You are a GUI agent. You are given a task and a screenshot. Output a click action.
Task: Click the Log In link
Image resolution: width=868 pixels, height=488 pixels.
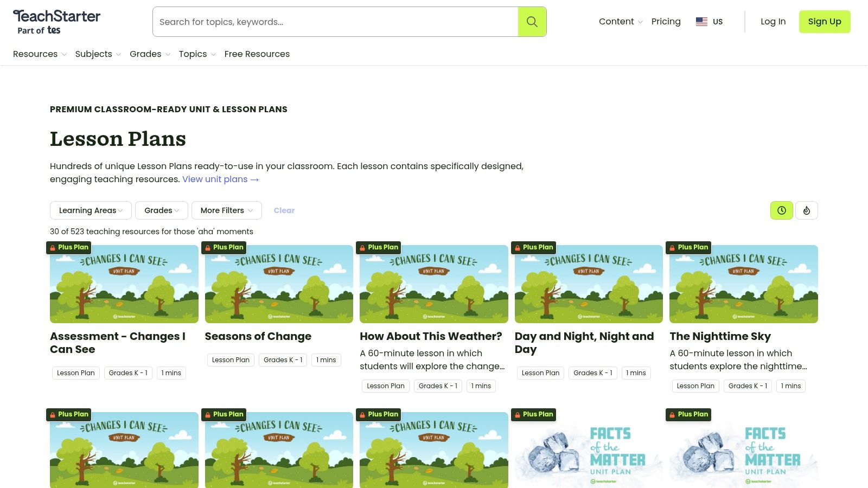point(773,22)
